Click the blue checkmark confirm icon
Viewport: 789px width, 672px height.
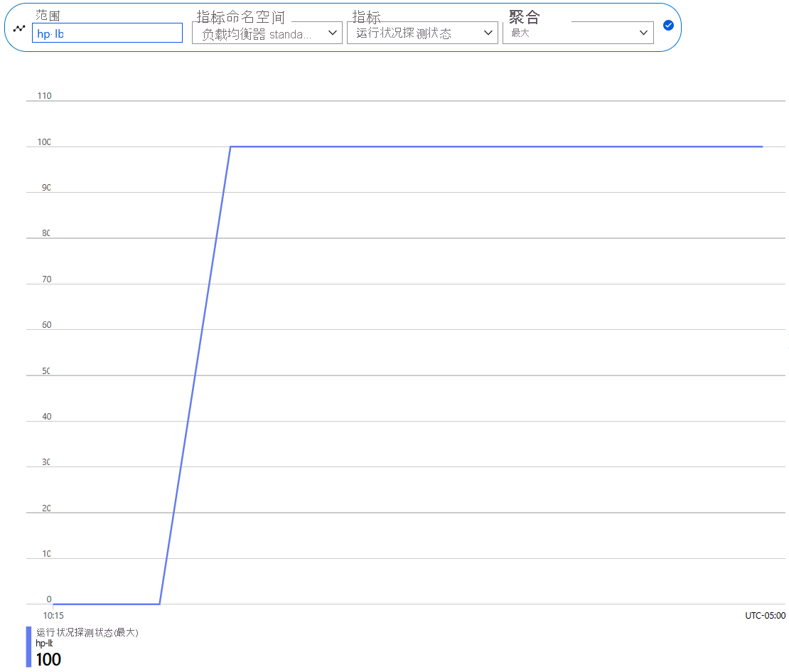[668, 25]
